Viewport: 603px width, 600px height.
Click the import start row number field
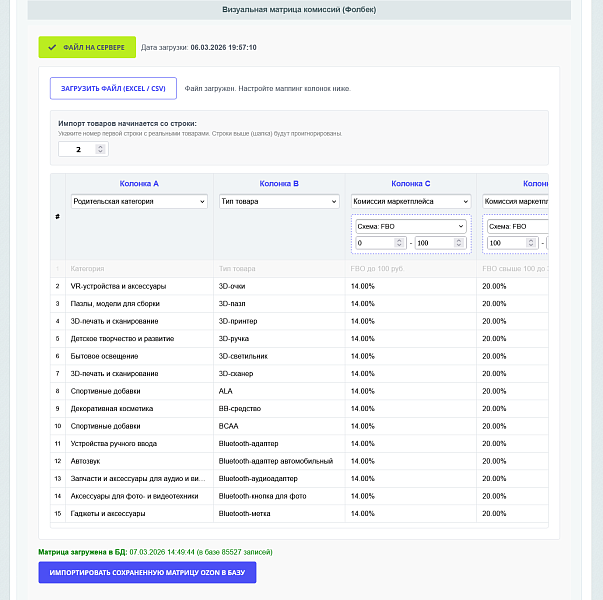(x=83, y=149)
